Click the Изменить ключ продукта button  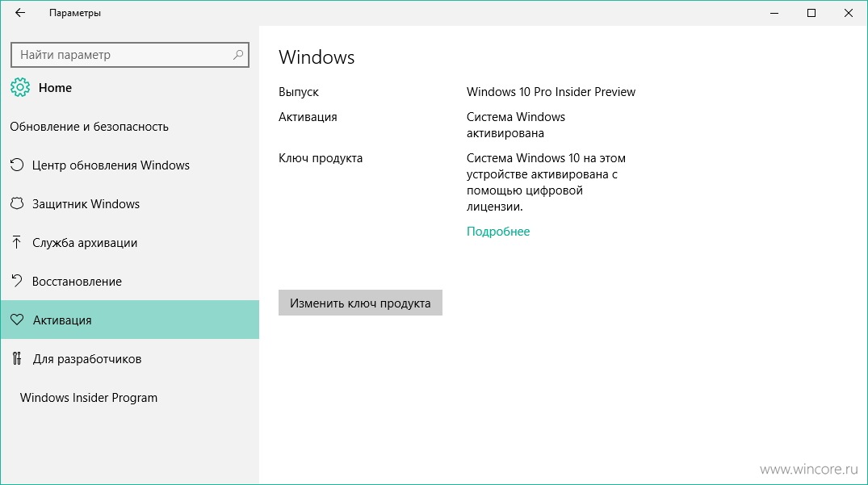(x=360, y=303)
